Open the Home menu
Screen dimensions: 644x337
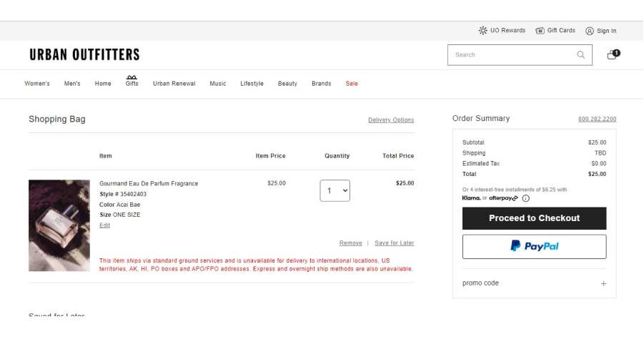tap(103, 84)
